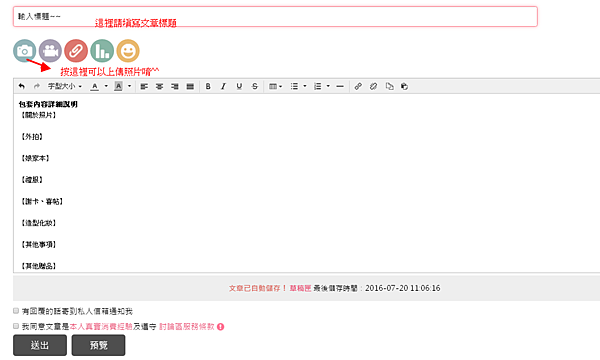The height and width of the screenshot is (360, 600).
Task: Open the 本人真實消費經驗 link
Action: pos(101,326)
